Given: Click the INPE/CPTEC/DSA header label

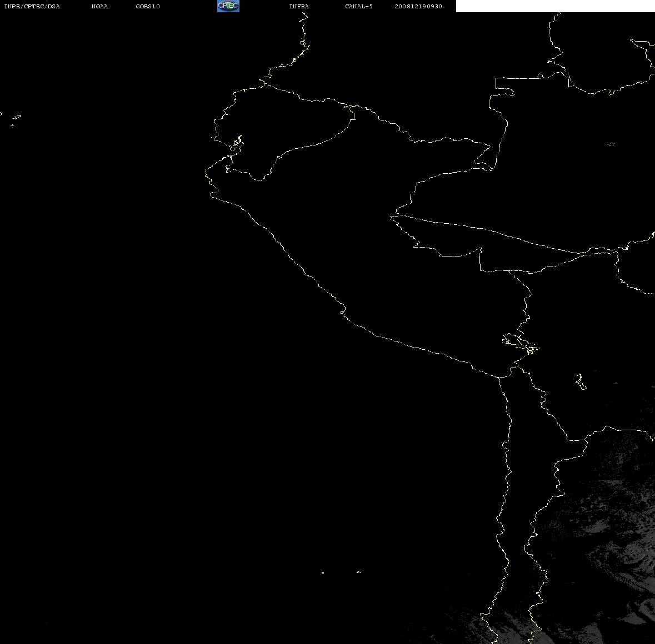Looking at the screenshot, I should click(x=32, y=6).
